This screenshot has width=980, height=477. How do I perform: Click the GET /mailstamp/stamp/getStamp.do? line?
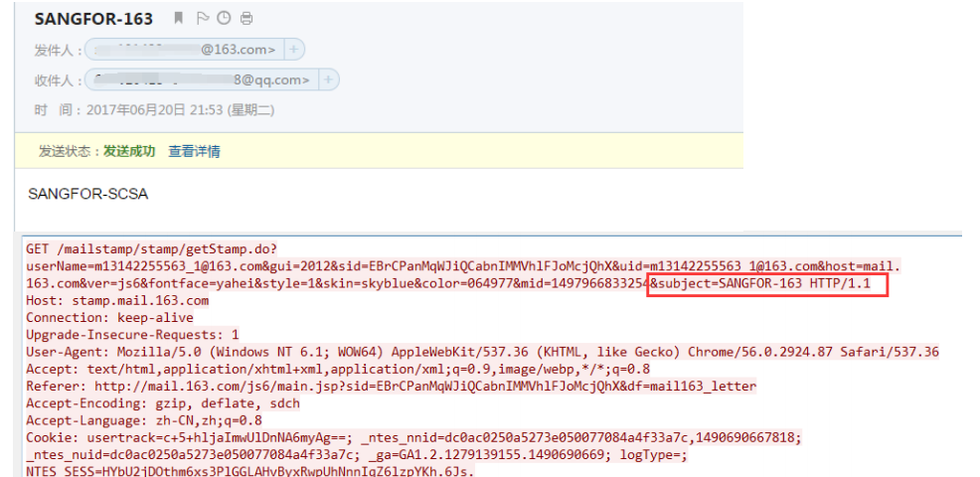point(152,249)
